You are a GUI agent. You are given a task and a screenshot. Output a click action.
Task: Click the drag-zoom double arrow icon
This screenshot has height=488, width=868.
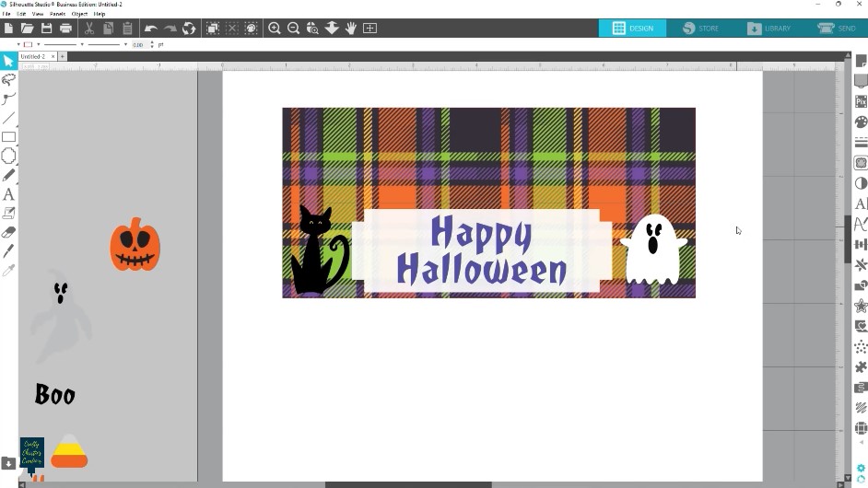[x=332, y=29]
